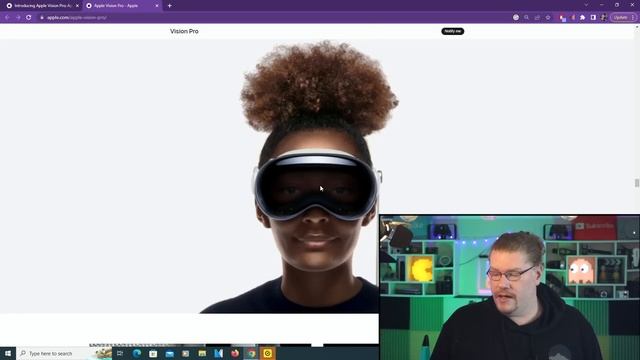Go back to the previous page
The image size is (640, 360).
7,18
